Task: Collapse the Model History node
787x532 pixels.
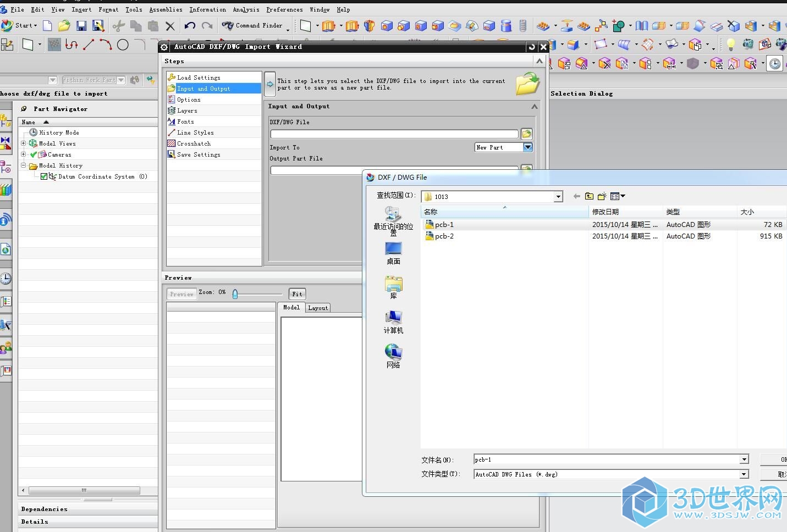Action: (x=23, y=165)
